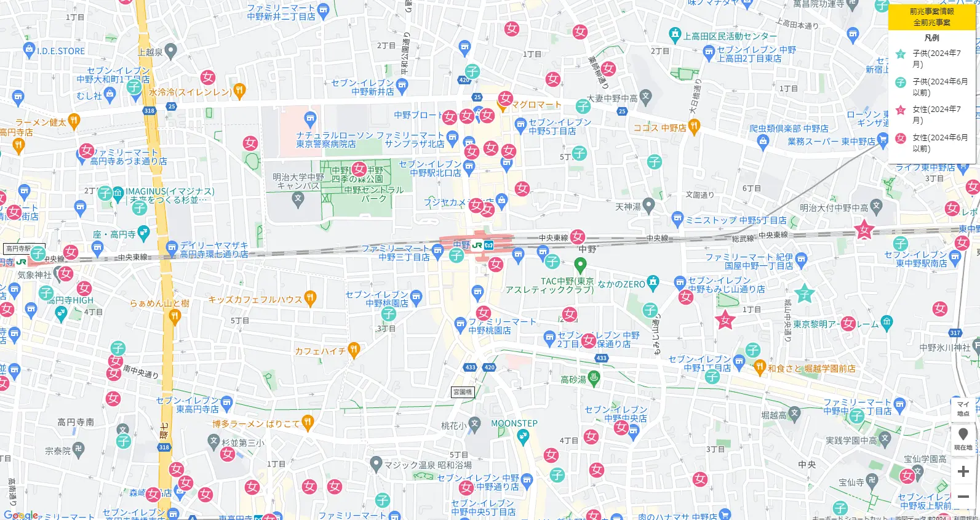The height and width of the screenshot is (520, 980).
Task: Select the 宗泰院 temple icon
Action: pyautogui.click(x=78, y=449)
